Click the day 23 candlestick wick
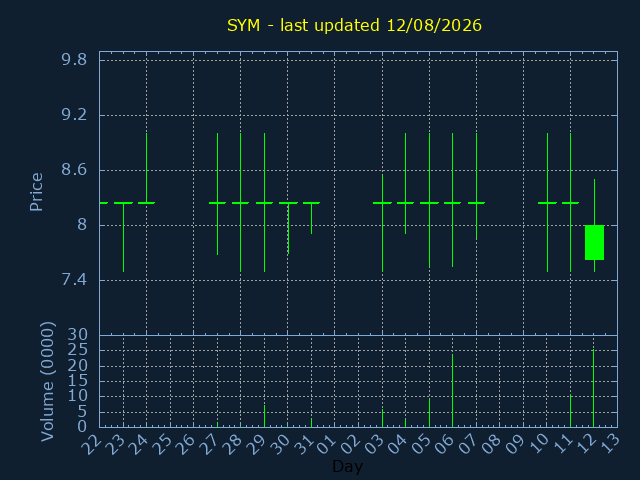 click(x=123, y=237)
